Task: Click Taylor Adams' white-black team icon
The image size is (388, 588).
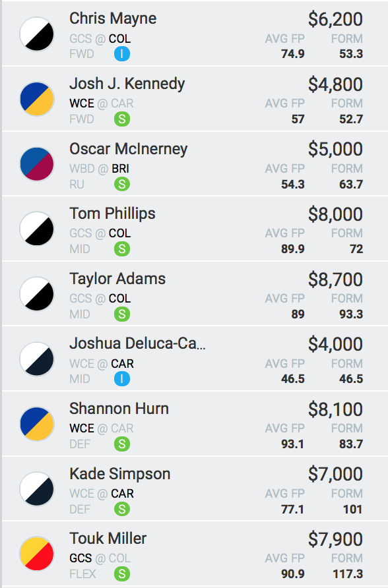Action: 37,294
